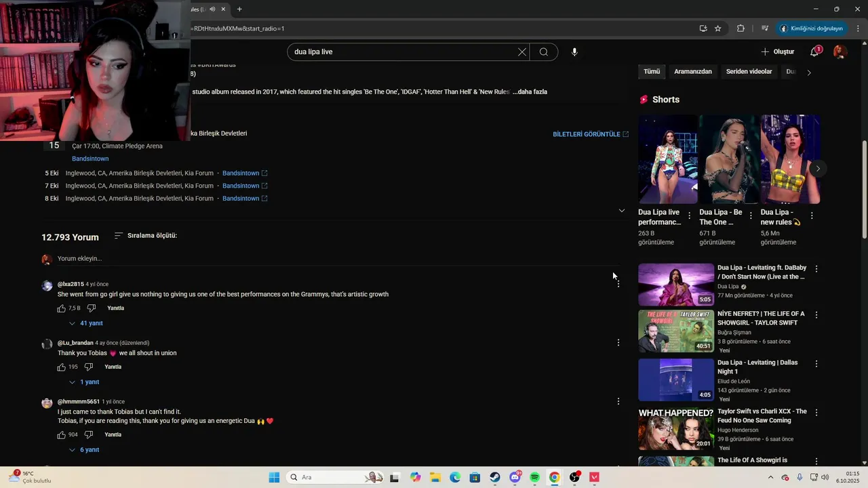The width and height of the screenshot is (868, 488).
Task: Reply (Yanıtla) to @hmmmm5651 comment
Action: click(113, 435)
